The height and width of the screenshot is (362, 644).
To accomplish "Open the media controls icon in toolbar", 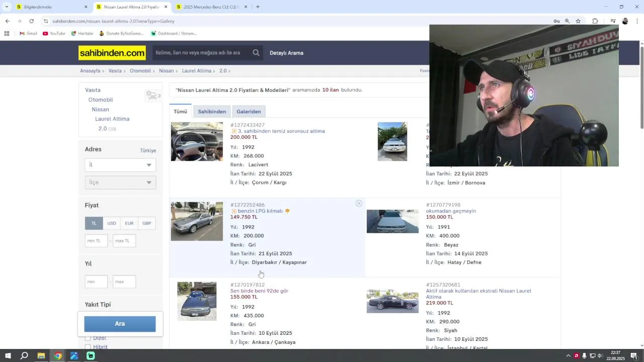I will click(613, 21).
